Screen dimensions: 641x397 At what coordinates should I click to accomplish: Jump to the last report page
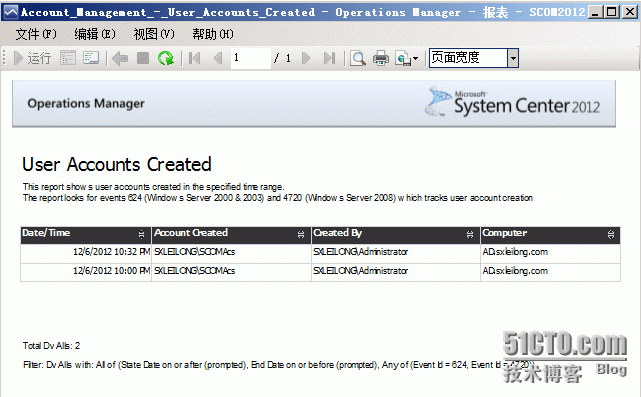(329, 58)
